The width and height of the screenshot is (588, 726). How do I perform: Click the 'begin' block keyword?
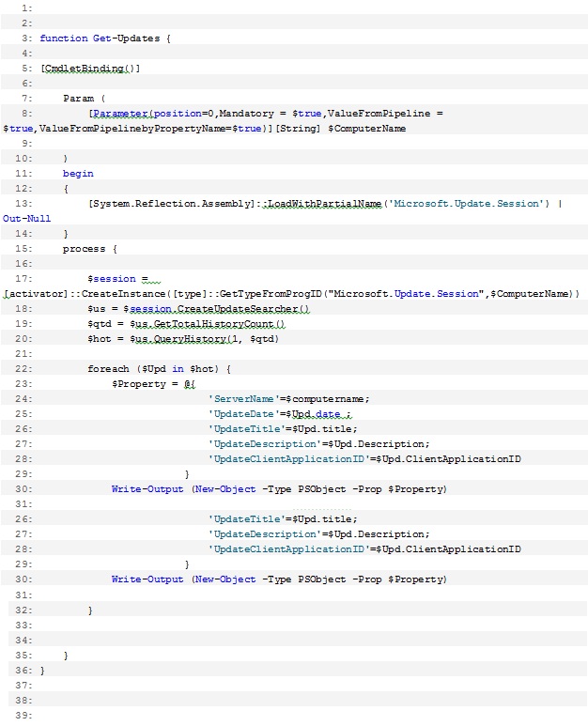(x=78, y=173)
